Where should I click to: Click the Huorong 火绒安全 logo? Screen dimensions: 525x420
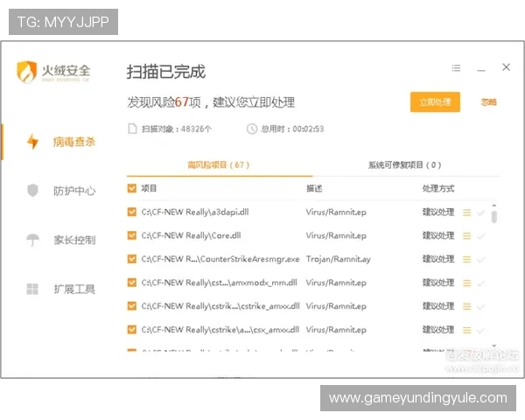[x=53, y=72]
